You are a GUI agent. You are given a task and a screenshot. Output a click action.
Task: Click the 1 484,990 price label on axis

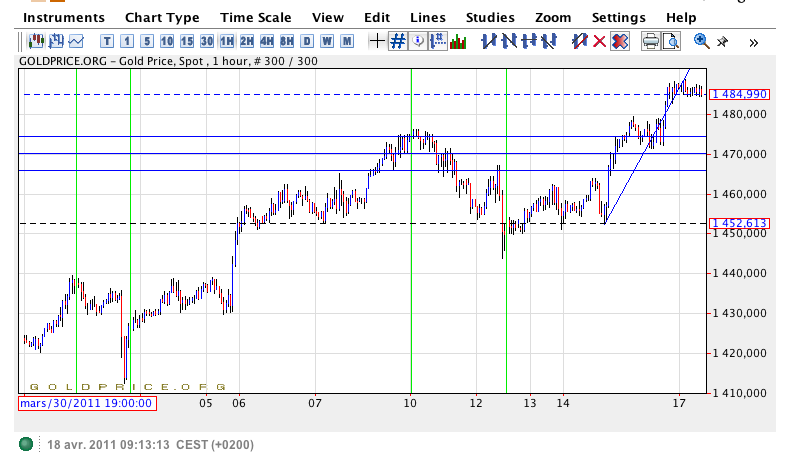(x=738, y=94)
